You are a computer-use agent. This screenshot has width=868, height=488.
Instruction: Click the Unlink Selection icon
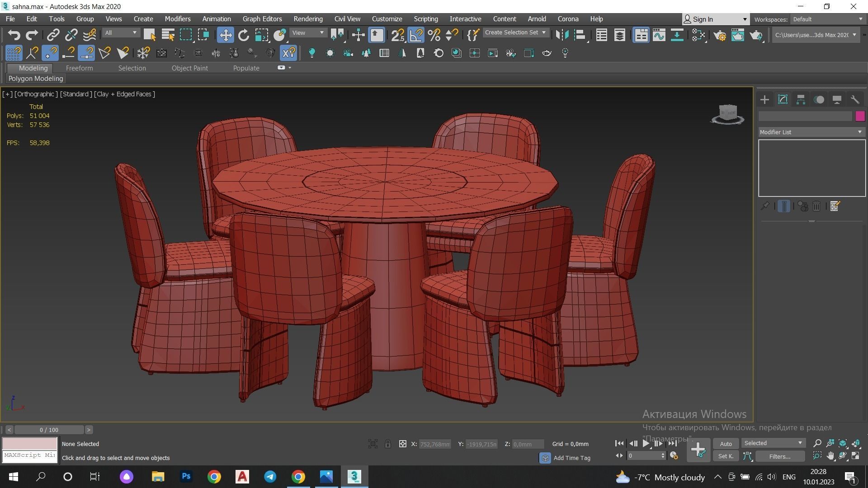pos(71,35)
